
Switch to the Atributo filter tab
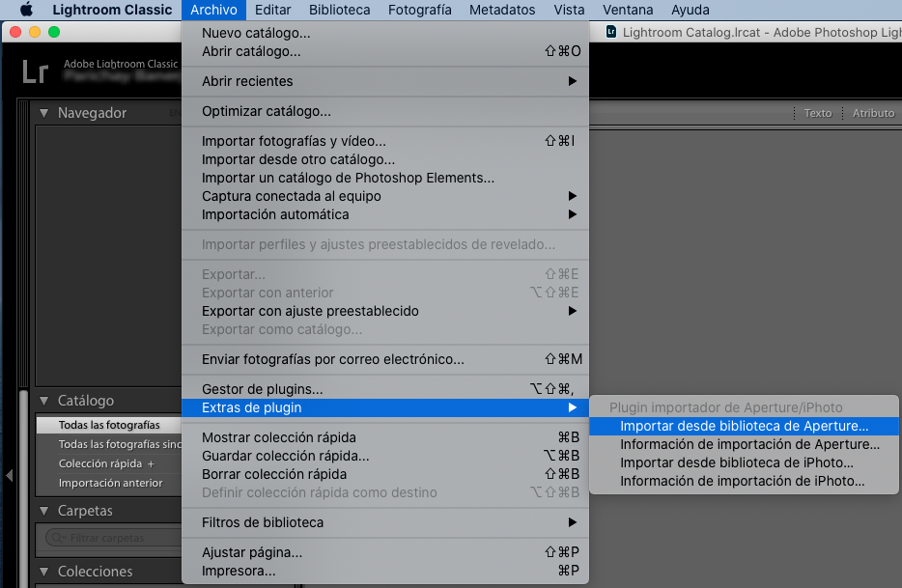[x=872, y=113]
